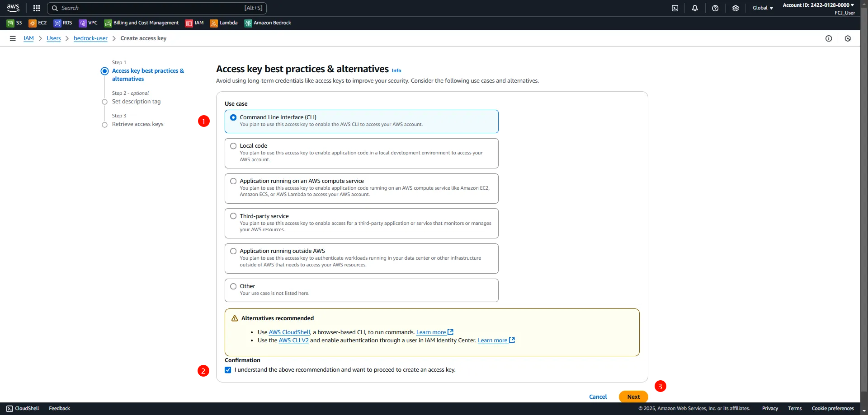The image size is (868, 415).
Task: Open the info panel icon
Action: [829, 38]
